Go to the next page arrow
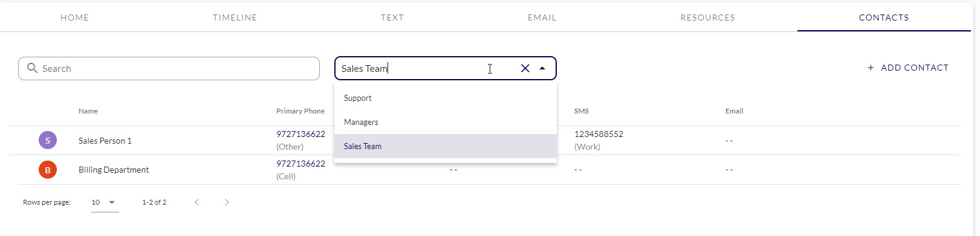This screenshot has width=980, height=236. pyautogui.click(x=227, y=202)
